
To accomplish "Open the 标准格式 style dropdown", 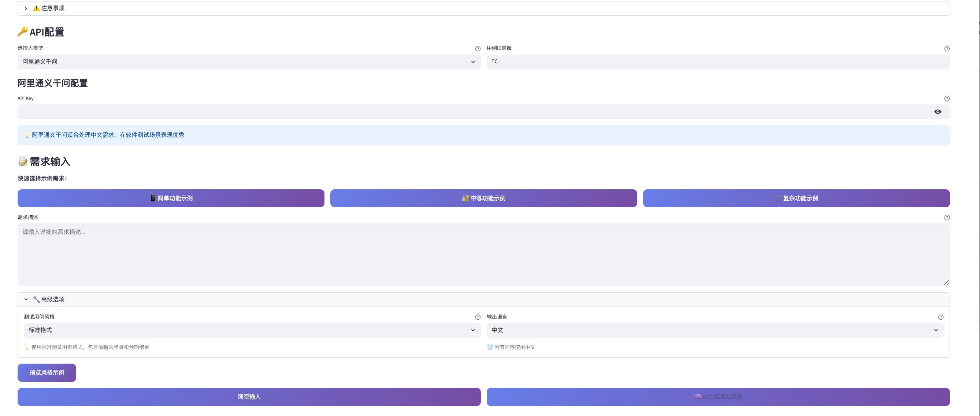I will click(x=252, y=330).
